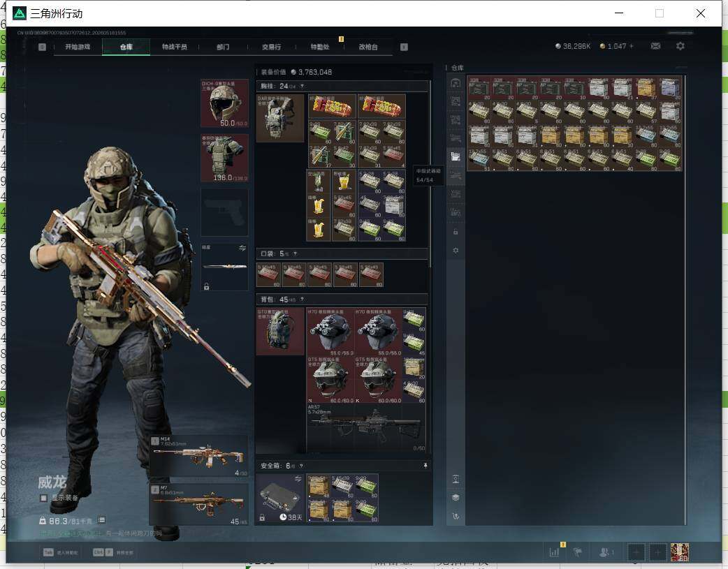The width and height of the screenshot is (728, 569).
Task: Select the M14 primary weapon slot
Action: [x=198, y=456]
